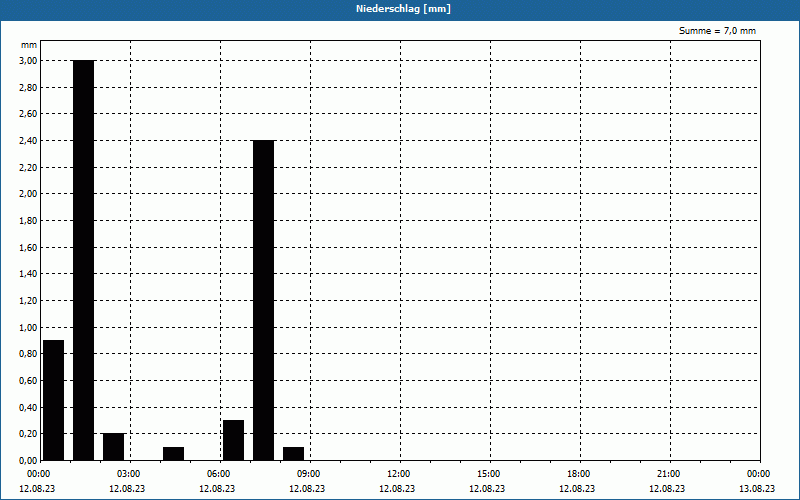This screenshot has height=500, width=800.
Task: Select the 0,20 mm bar before 03:00
Action: coord(114,447)
